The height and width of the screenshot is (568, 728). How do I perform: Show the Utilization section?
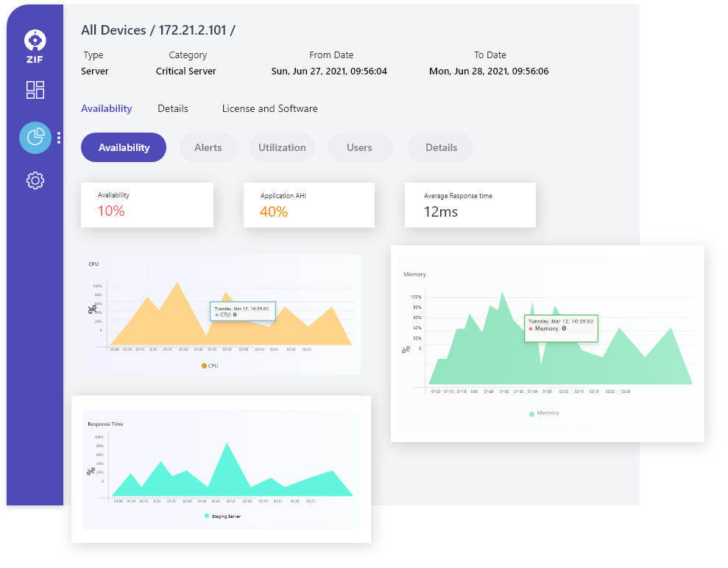[282, 147]
